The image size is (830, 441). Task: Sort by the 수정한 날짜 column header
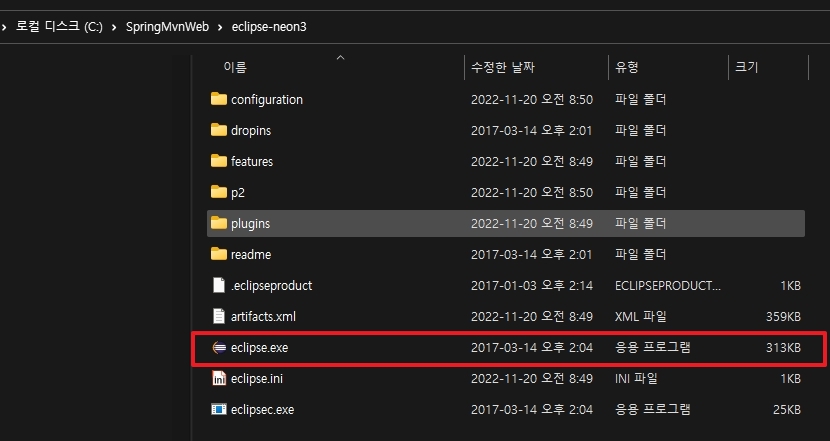point(502,67)
